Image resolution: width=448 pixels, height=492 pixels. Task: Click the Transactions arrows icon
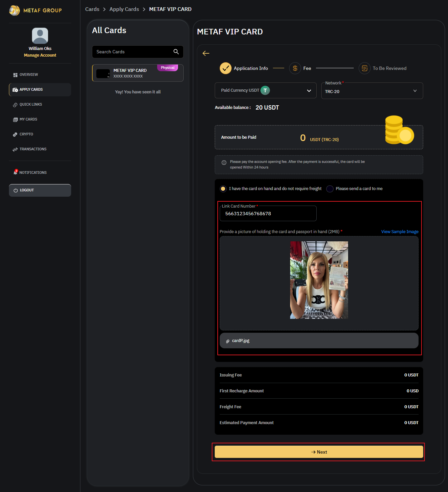pyautogui.click(x=15, y=149)
